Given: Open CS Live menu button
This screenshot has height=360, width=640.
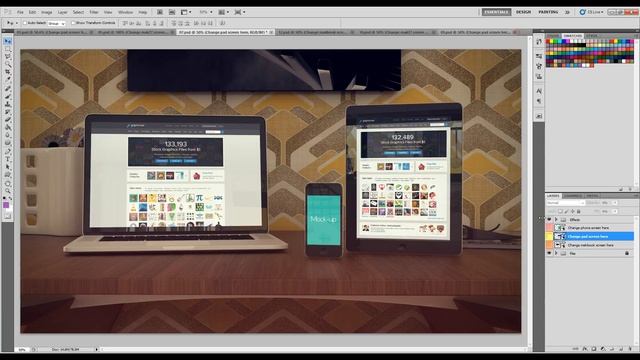Looking at the screenshot, I should click(x=591, y=12).
